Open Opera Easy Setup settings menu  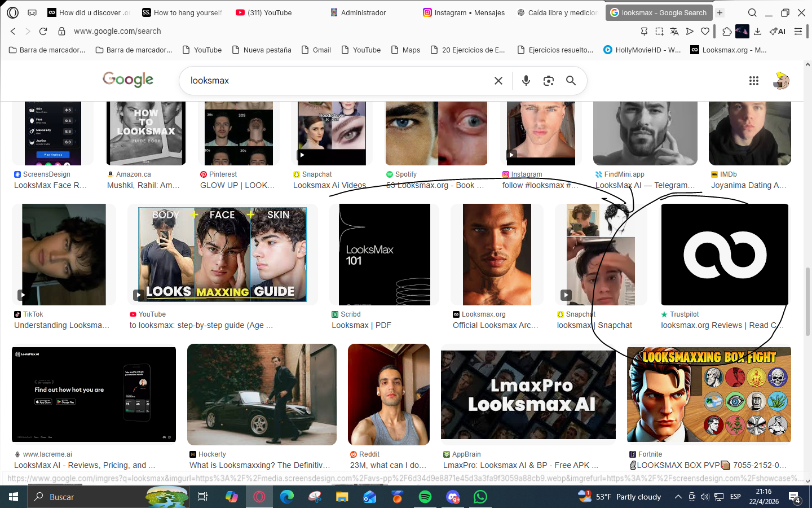(798, 31)
